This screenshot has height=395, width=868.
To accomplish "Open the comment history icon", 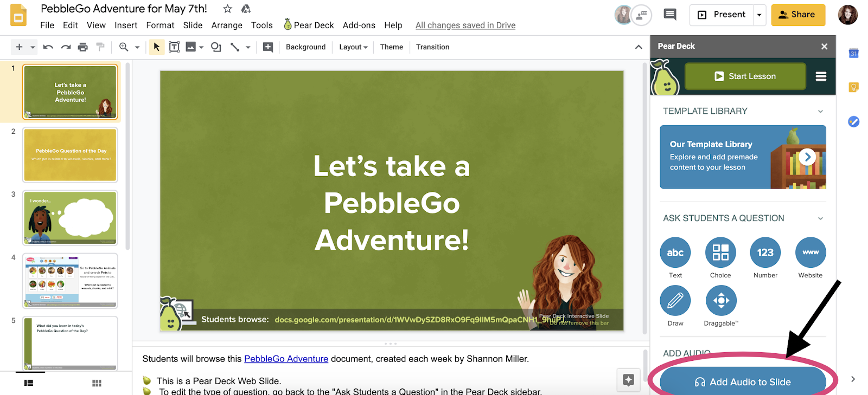I will (x=670, y=15).
